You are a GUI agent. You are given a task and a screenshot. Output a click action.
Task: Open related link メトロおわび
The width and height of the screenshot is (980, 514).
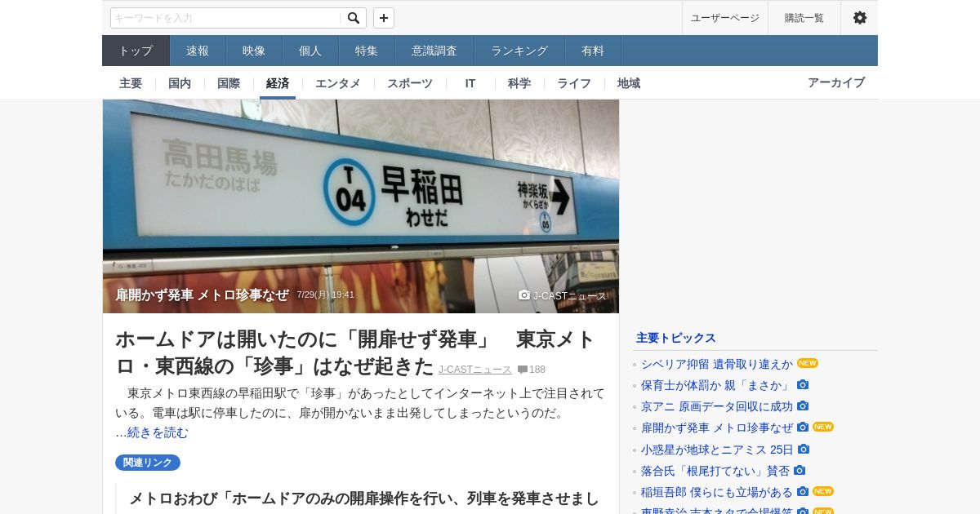pyautogui.click(x=364, y=498)
